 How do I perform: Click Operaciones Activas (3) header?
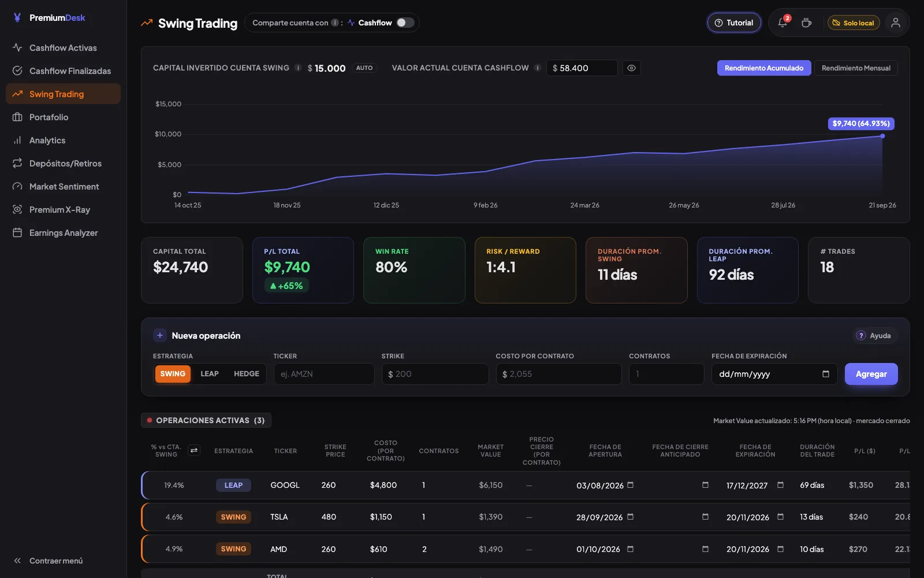[x=206, y=420]
